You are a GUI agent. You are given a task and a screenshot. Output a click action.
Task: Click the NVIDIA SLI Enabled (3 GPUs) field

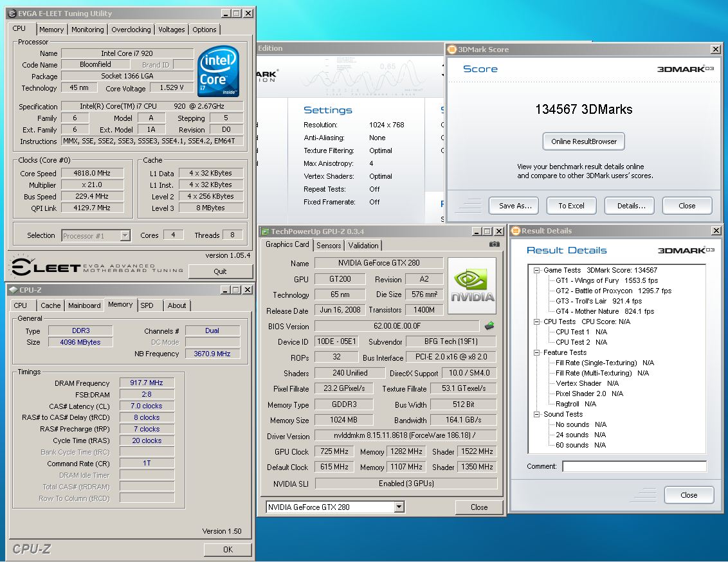tap(406, 483)
